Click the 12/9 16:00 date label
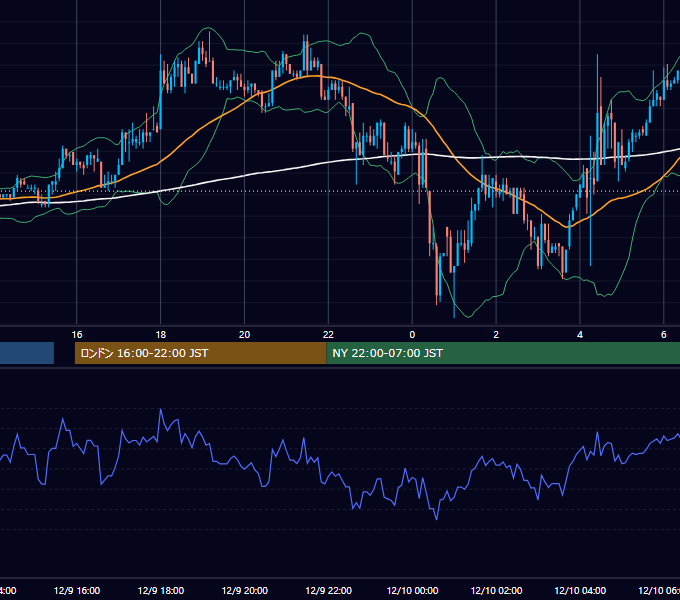This screenshot has width=680, height=600. point(77,590)
